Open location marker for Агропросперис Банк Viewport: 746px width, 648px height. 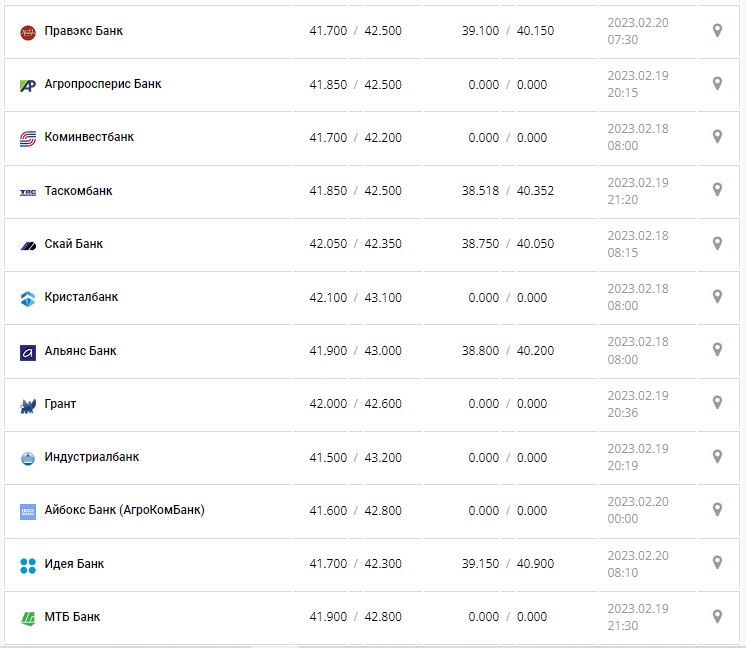717,84
